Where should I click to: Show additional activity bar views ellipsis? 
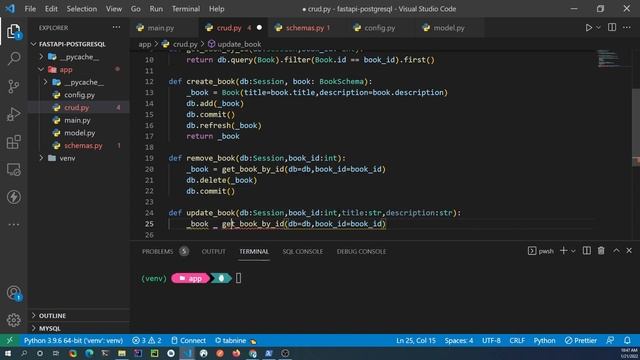click(13, 224)
